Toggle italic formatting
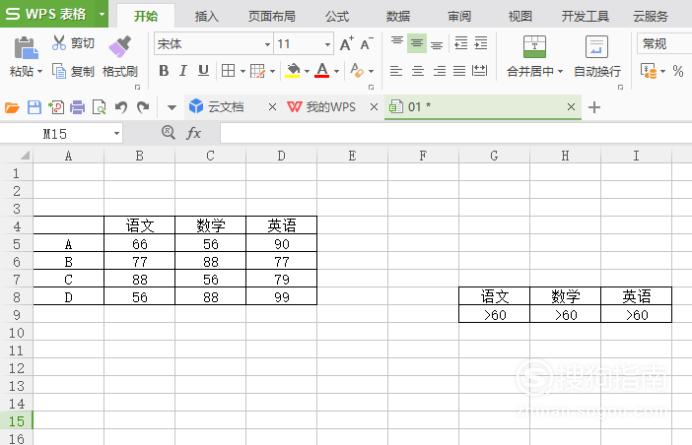The height and width of the screenshot is (445, 692). pos(183,71)
